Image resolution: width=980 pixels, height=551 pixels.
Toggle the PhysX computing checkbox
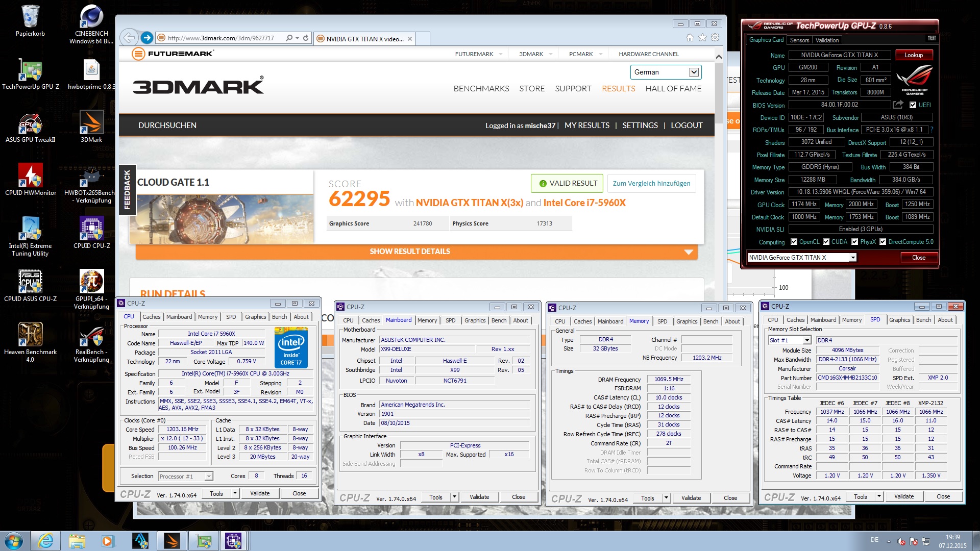(854, 242)
